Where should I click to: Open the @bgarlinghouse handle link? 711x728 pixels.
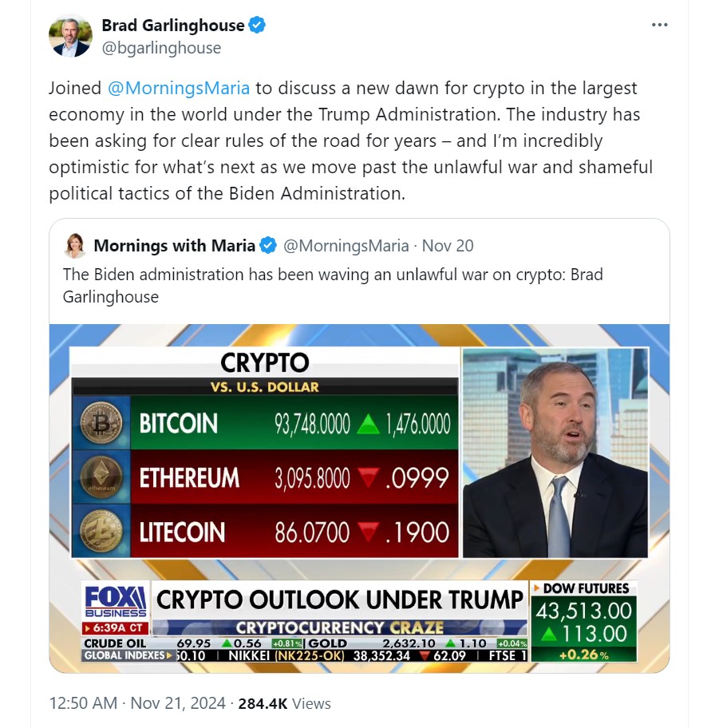pyautogui.click(x=161, y=48)
